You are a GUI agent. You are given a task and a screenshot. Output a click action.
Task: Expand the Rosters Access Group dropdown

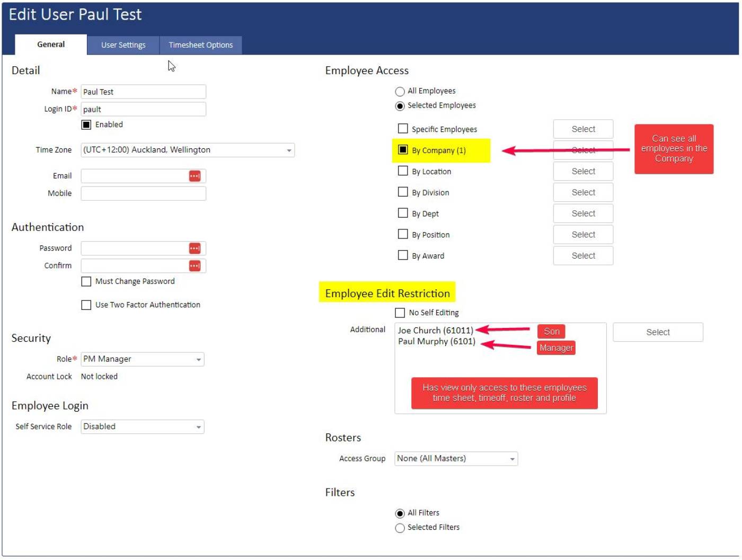tap(512, 459)
